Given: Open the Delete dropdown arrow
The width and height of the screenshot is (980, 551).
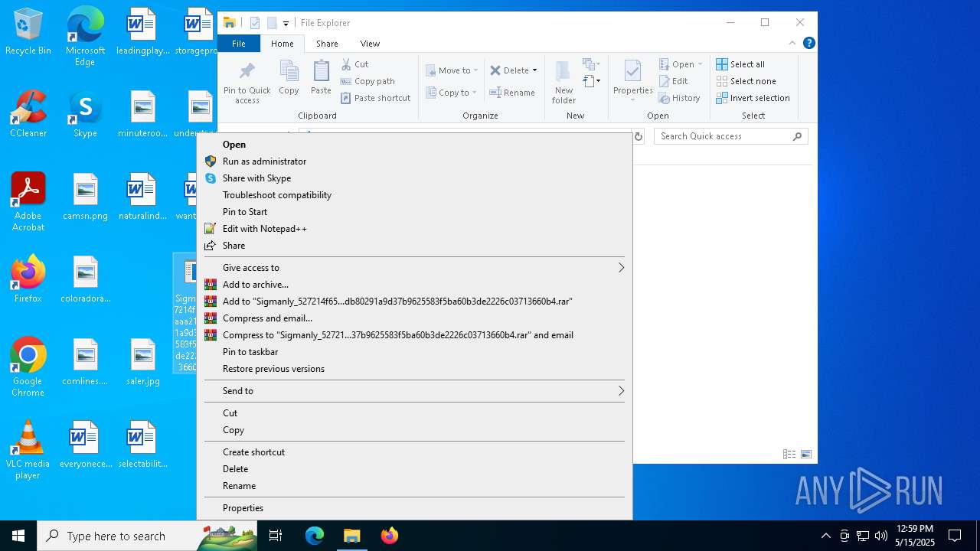Looking at the screenshot, I should (x=534, y=70).
